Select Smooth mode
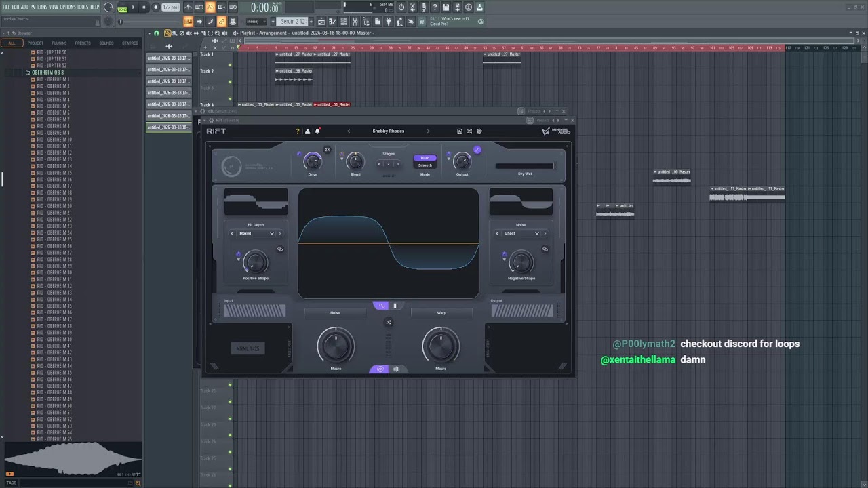Viewport: 868px width, 488px height. [x=425, y=165]
